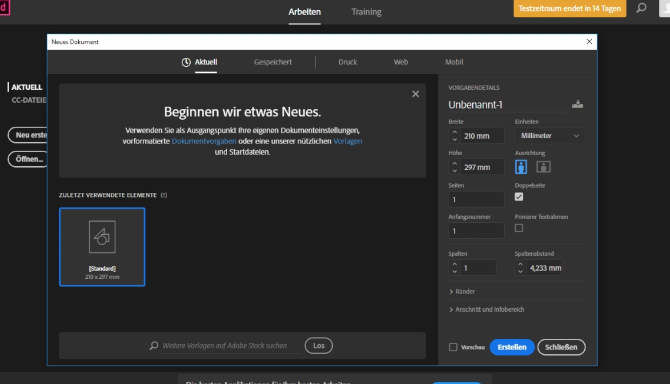Viewport: 670px width, 384px height.
Task: Switch to the Web tab
Action: (x=400, y=62)
